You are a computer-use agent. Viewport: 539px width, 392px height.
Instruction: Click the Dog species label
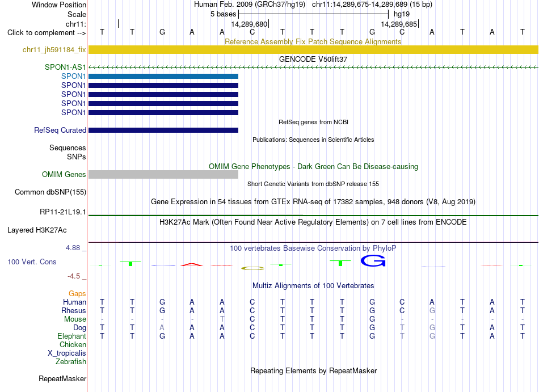(79, 328)
